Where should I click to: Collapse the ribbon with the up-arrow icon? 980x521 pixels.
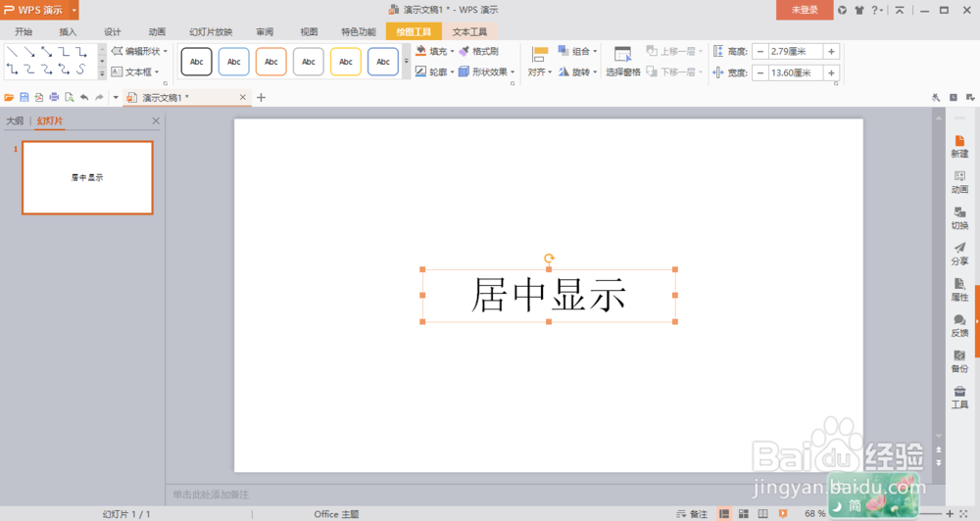pyautogui.click(x=900, y=10)
